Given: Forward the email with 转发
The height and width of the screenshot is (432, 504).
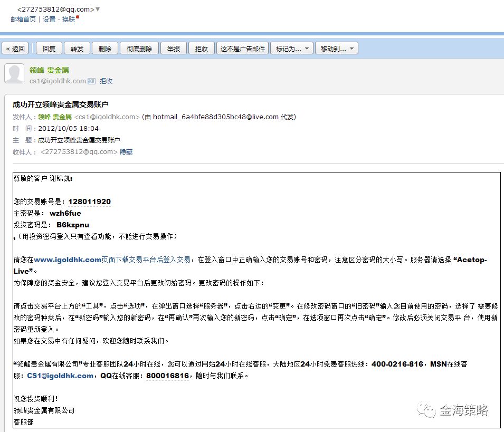Looking at the screenshot, I should pos(77,49).
